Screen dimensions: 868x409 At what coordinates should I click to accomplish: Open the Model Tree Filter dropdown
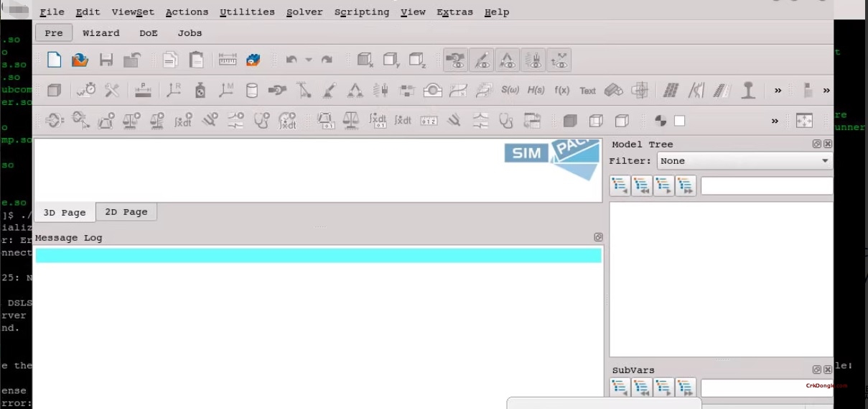pos(744,161)
